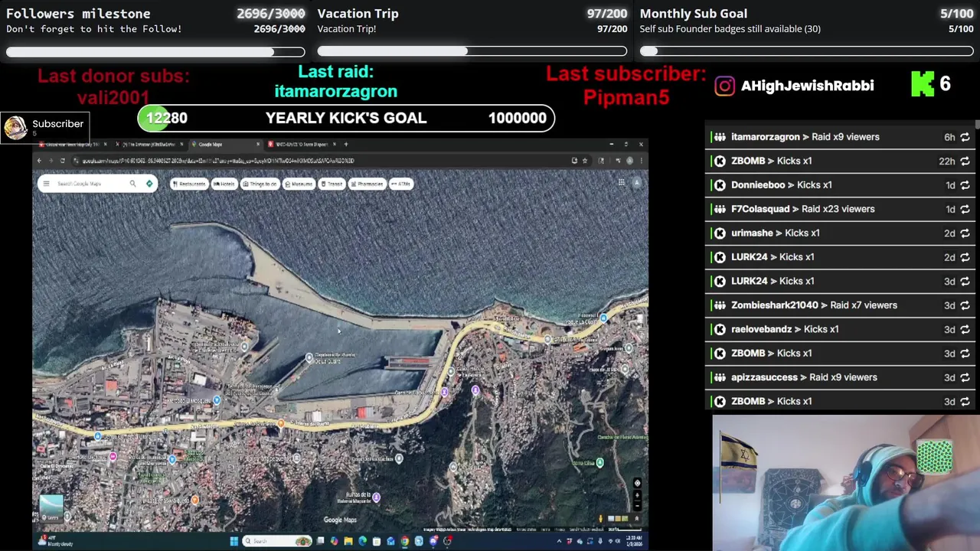Select the Pharmacies category chip

367,184
